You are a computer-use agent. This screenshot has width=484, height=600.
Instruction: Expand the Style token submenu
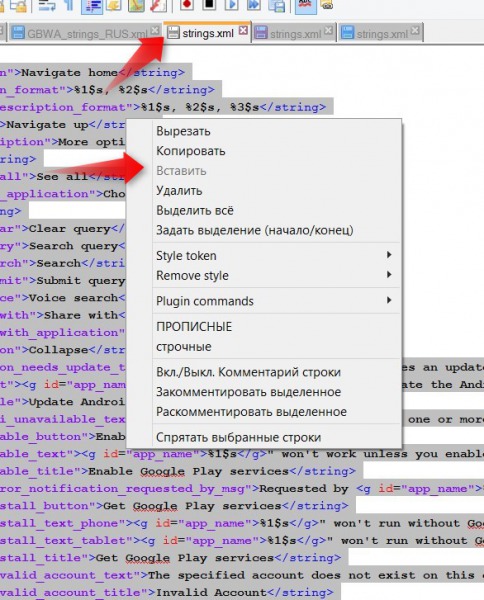point(264,256)
